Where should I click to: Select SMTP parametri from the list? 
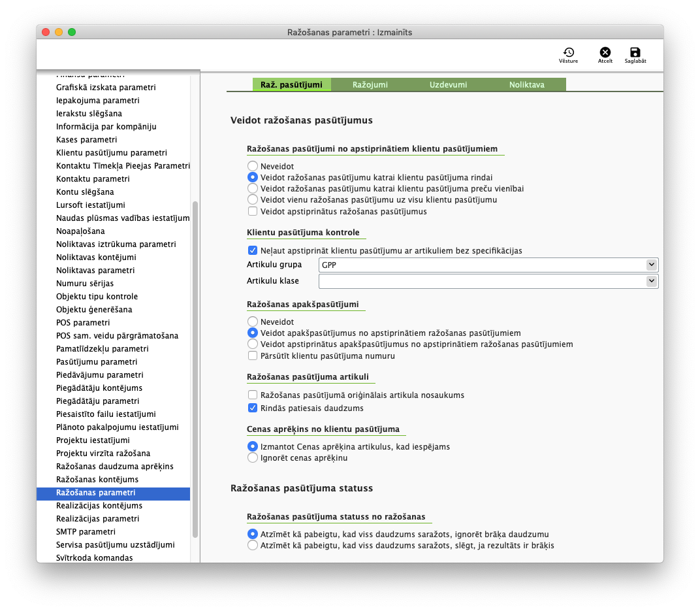click(86, 532)
